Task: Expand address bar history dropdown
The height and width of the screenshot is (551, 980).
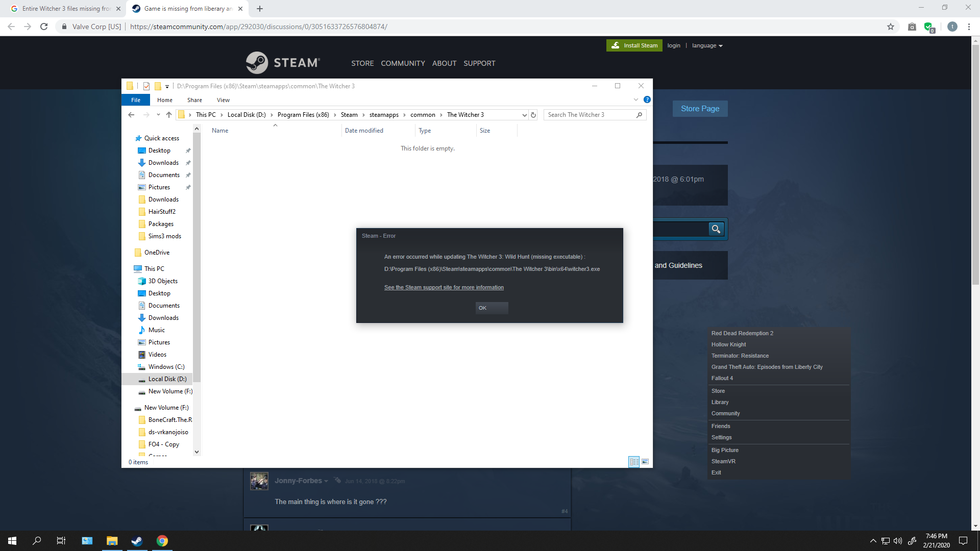Action: pyautogui.click(x=524, y=115)
